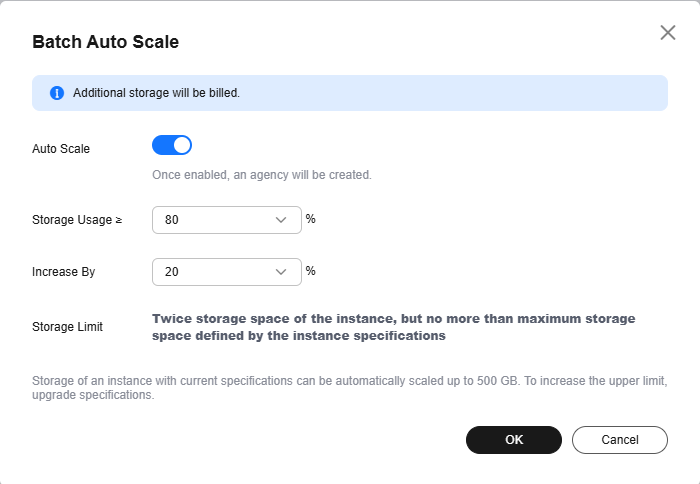The image size is (700, 484).
Task: Click the Increase By label
Action: tap(64, 271)
